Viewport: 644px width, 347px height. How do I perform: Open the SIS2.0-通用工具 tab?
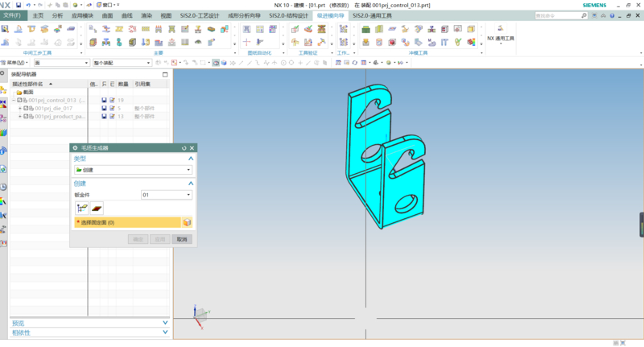pyautogui.click(x=373, y=15)
